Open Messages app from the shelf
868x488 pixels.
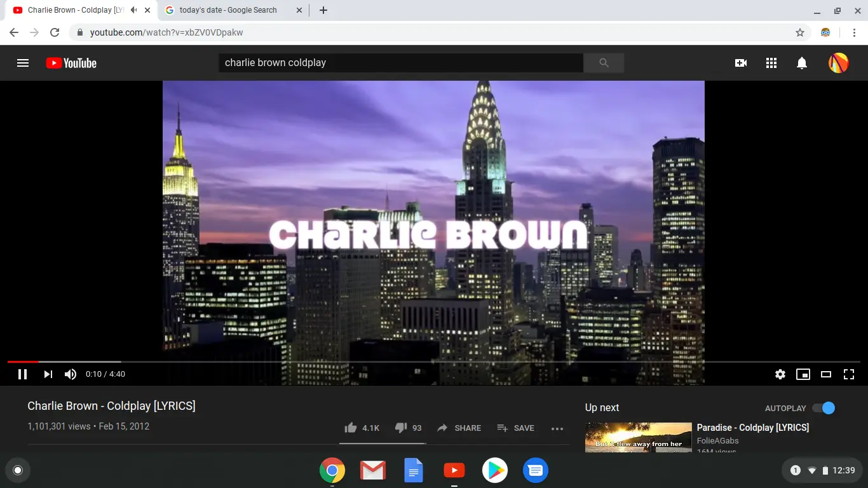(536, 470)
